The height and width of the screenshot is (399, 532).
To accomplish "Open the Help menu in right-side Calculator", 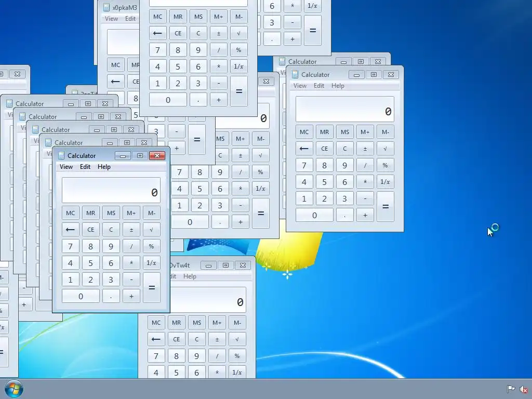I will 338,86.
